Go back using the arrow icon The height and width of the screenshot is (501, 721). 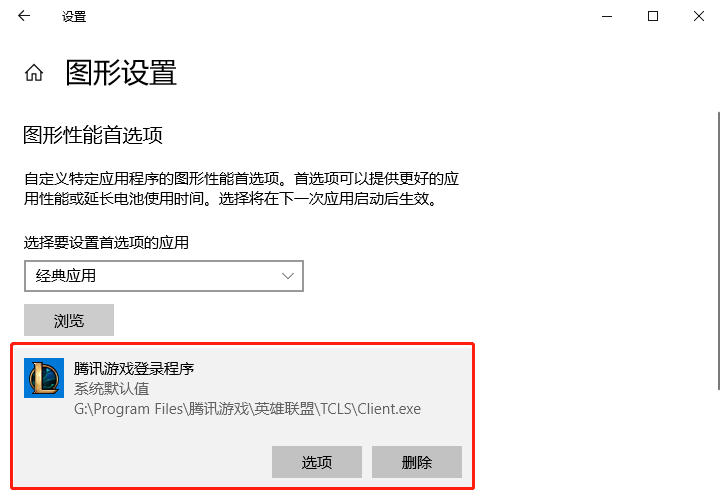pyautogui.click(x=24, y=16)
